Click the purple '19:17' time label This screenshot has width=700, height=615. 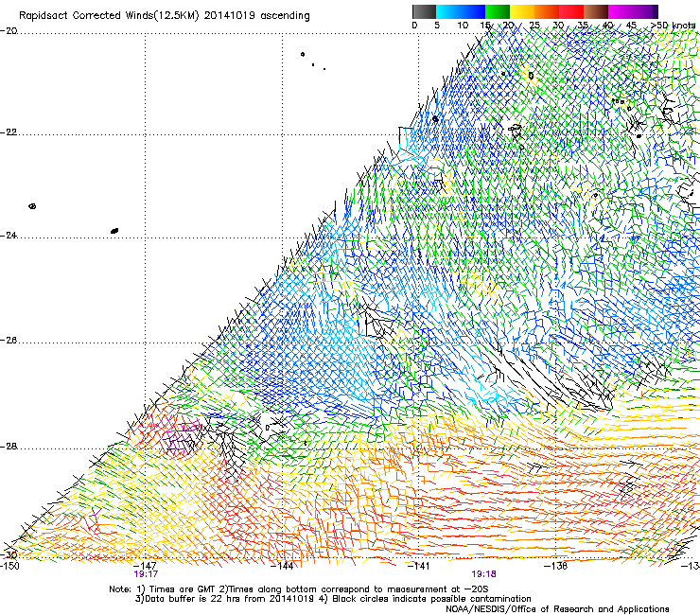pos(146,574)
